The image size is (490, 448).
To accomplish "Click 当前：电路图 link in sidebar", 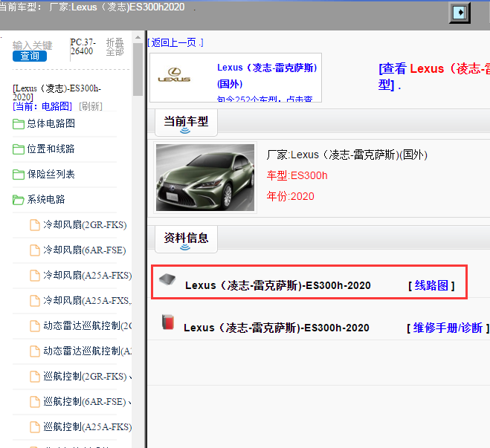I will [x=42, y=106].
